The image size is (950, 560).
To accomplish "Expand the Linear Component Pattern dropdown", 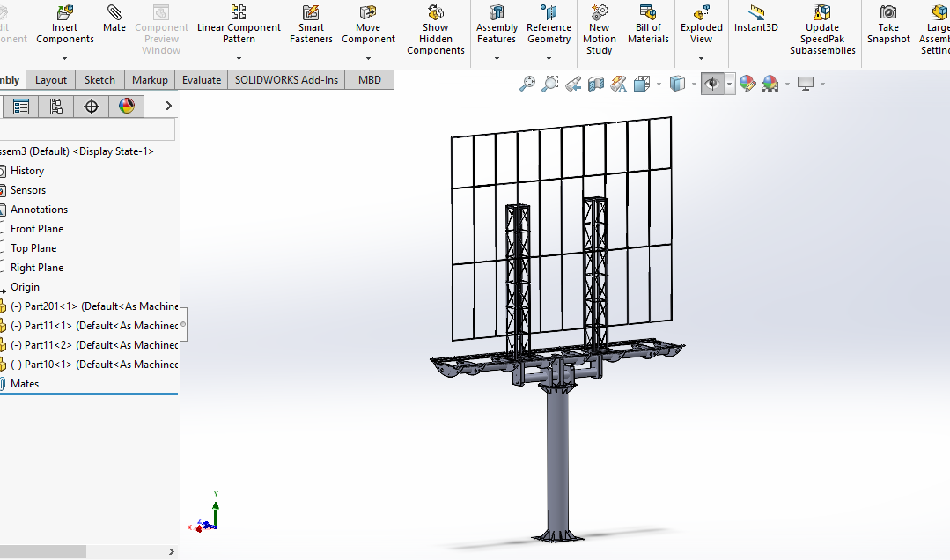I will click(x=239, y=59).
